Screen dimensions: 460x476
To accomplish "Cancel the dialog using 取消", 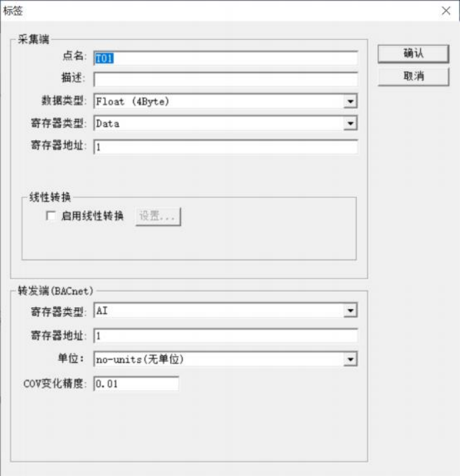I will [413, 76].
